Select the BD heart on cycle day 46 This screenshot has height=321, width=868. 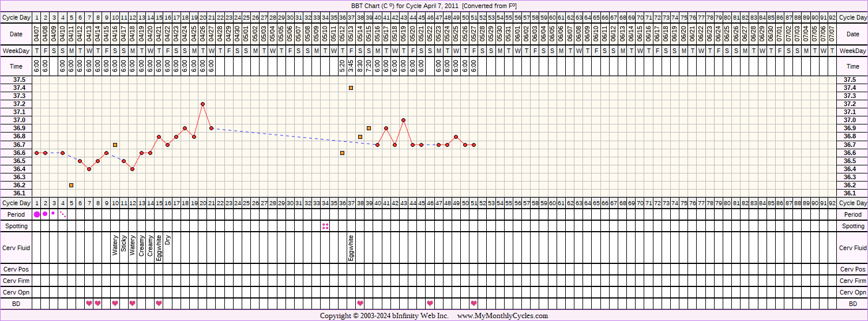pos(430,303)
